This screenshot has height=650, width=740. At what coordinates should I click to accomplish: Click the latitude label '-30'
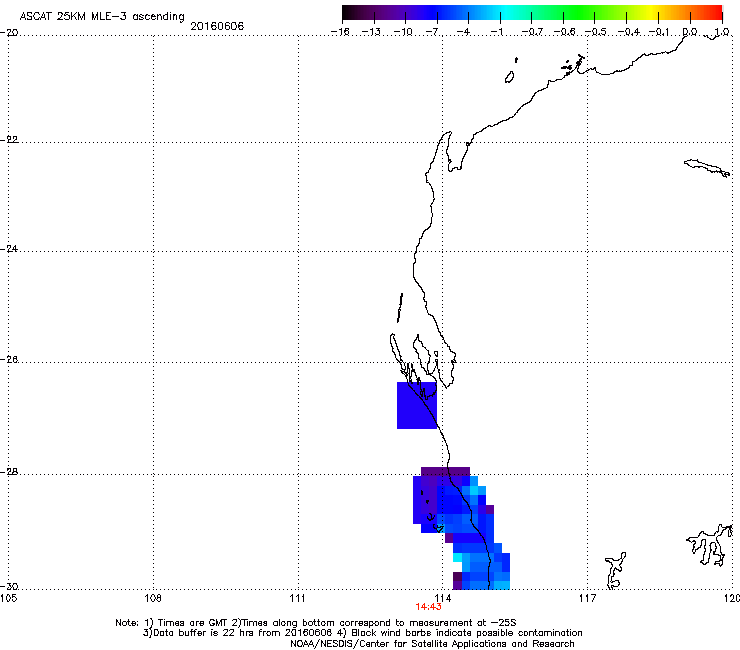(x=9, y=587)
